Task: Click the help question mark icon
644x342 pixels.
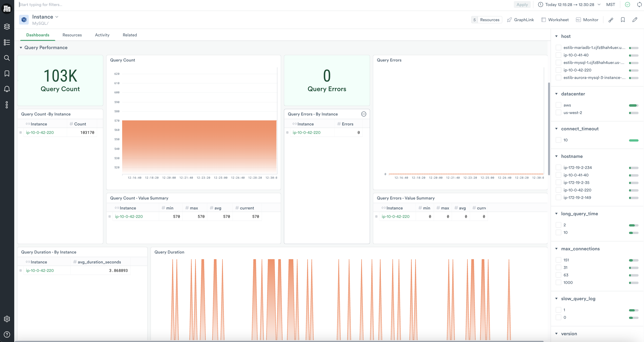Action: pyautogui.click(x=7, y=334)
